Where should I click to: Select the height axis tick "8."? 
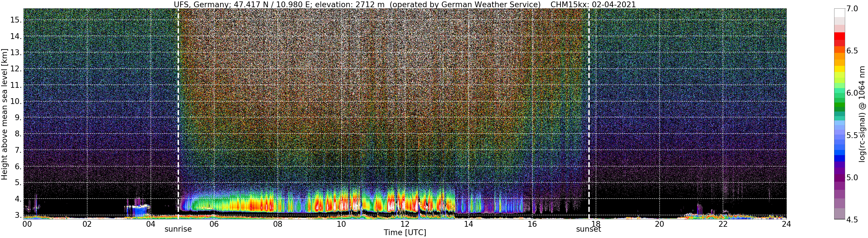coord(18,134)
